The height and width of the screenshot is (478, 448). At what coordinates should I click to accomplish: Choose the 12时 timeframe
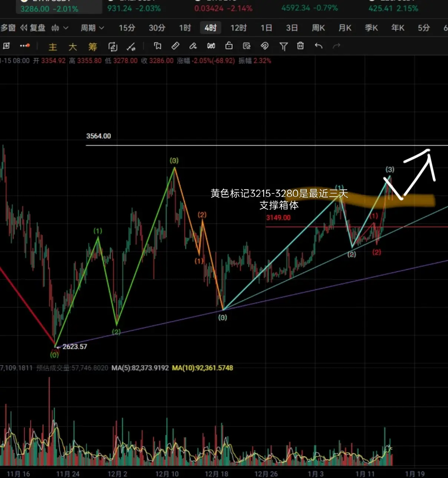click(238, 28)
